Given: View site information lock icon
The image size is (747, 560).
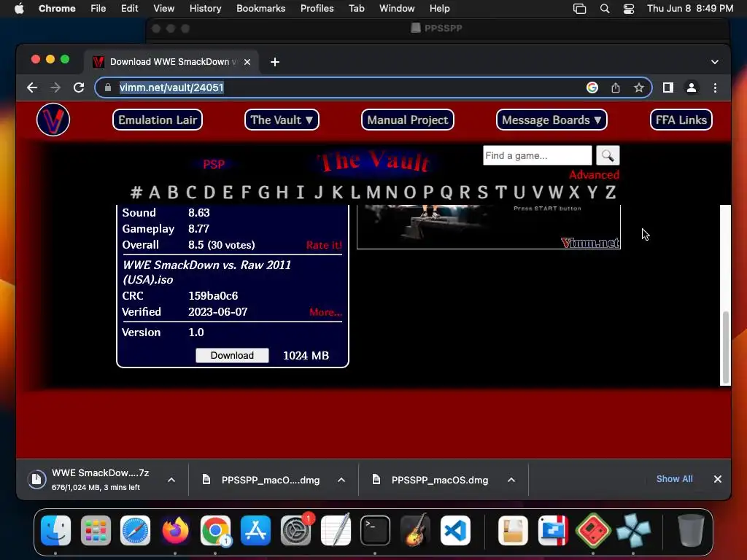Looking at the screenshot, I should click(108, 87).
